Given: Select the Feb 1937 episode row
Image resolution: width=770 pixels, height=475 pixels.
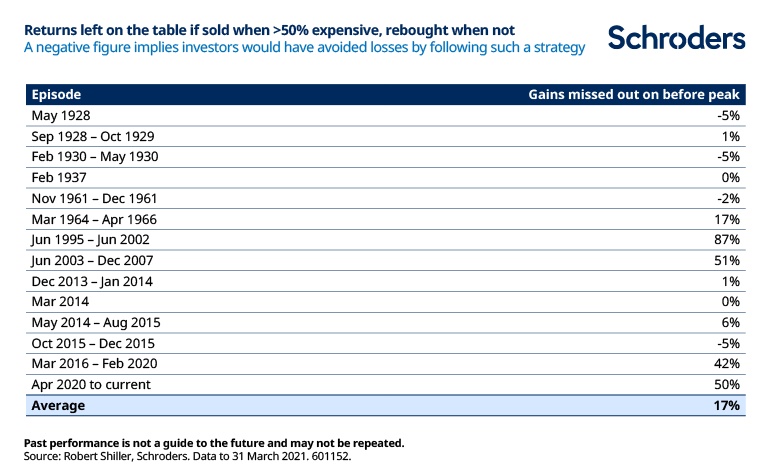Looking at the screenshot, I should (59, 177).
